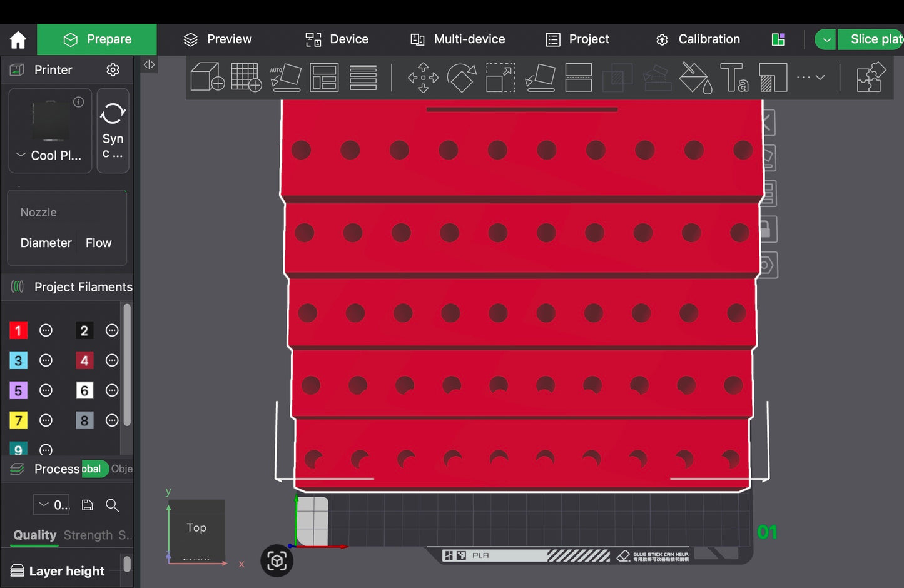
Task: Click the Project Filaments spool icon
Action: 18,286
